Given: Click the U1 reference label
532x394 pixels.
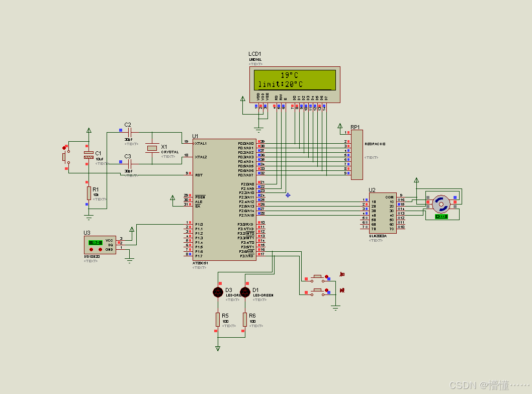Looking at the screenshot, I should (195, 136).
